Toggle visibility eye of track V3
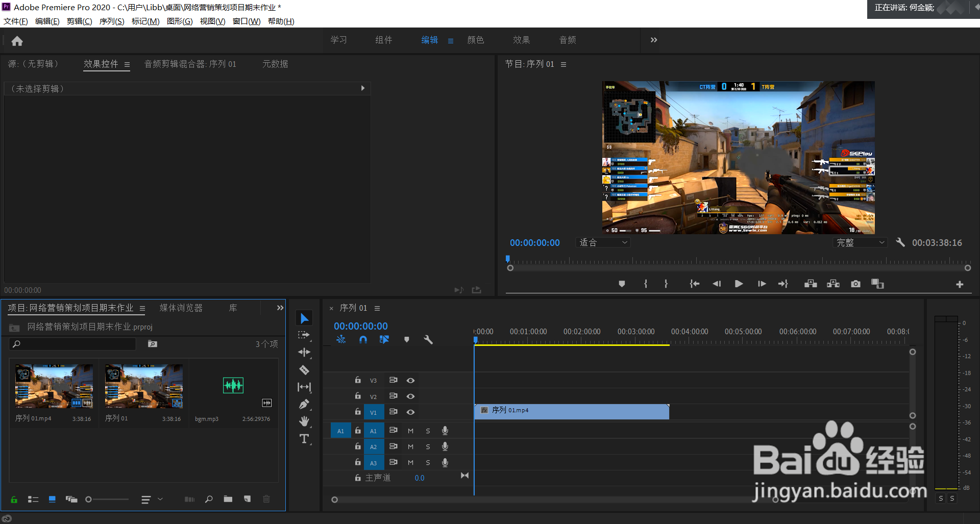The image size is (980, 524). pos(410,381)
